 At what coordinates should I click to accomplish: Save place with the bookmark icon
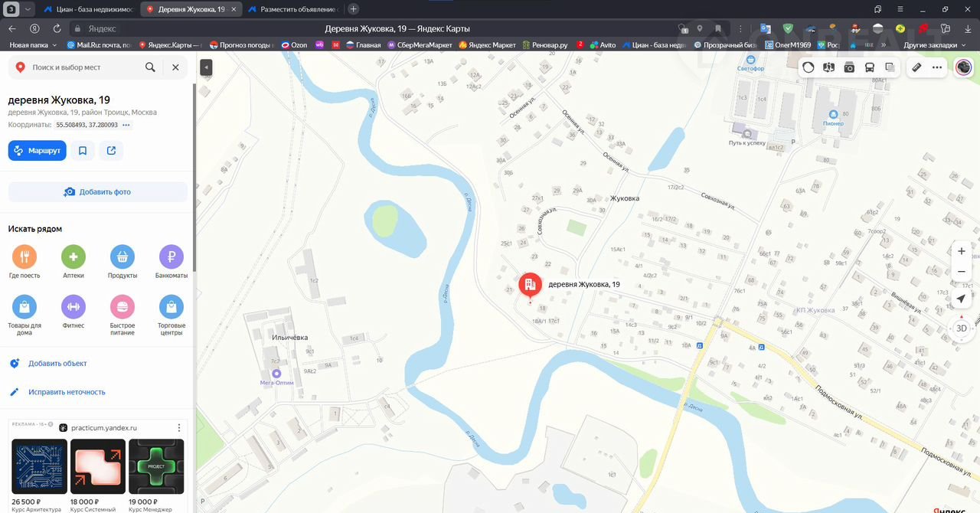click(83, 151)
